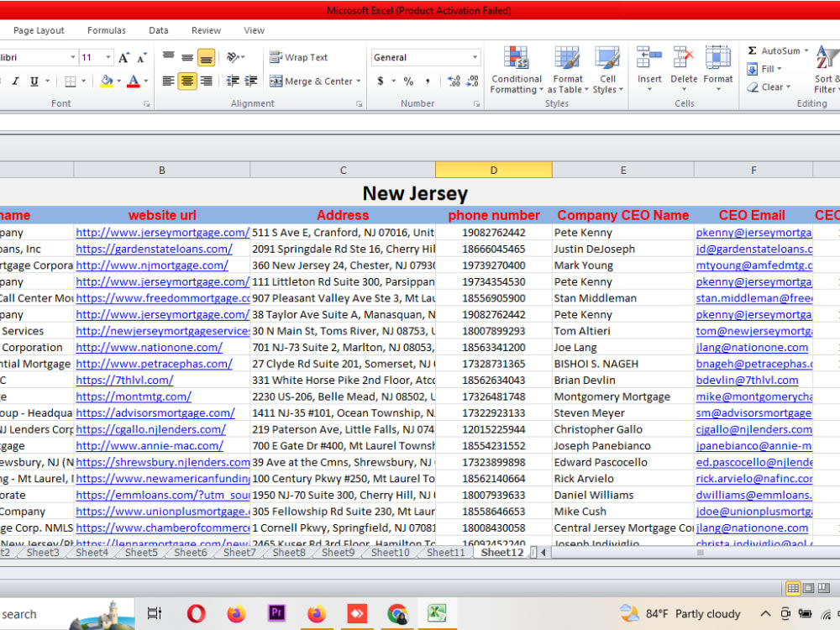Viewport: 840px width, 630px height.
Task: Open the Format cells menu
Action: pyautogui.click(x=718, y=69)
